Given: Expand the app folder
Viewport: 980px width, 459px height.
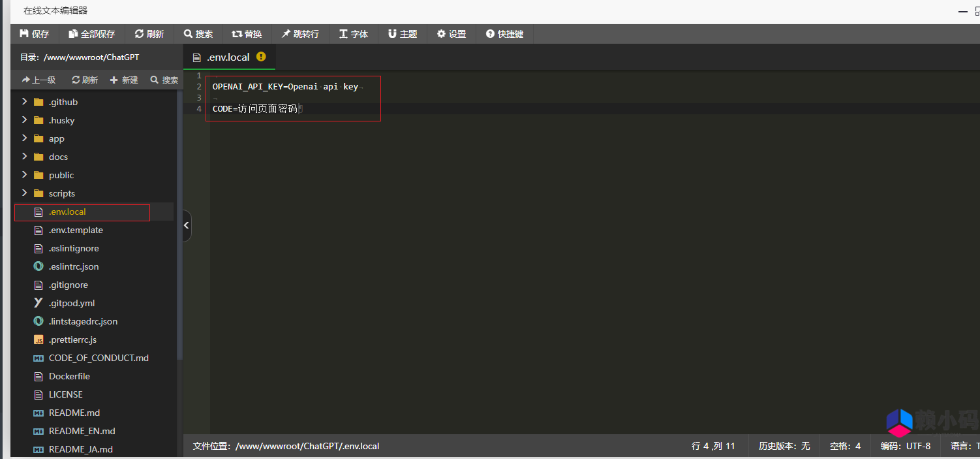Looking at the screenshot, I should [56, 138].
